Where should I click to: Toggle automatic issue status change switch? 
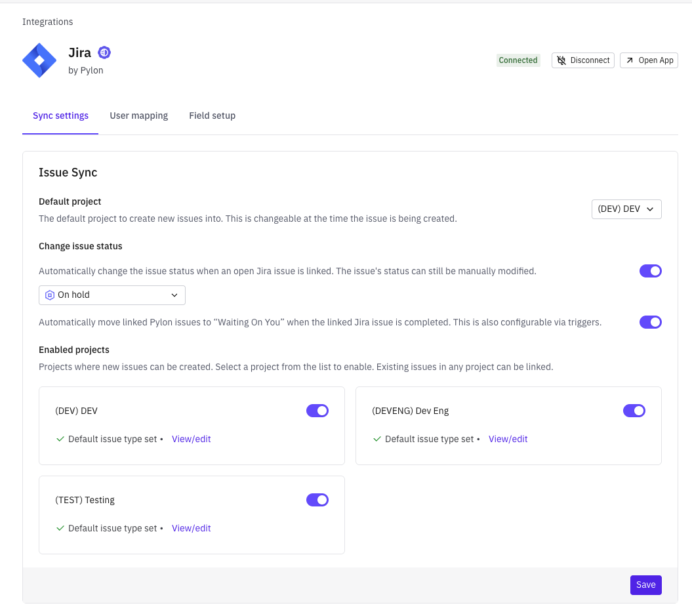650,271
